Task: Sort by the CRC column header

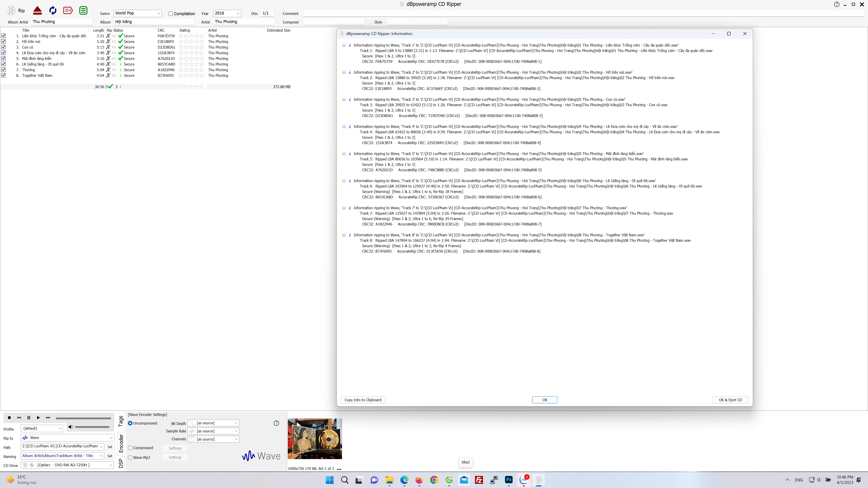Action: 161,30
